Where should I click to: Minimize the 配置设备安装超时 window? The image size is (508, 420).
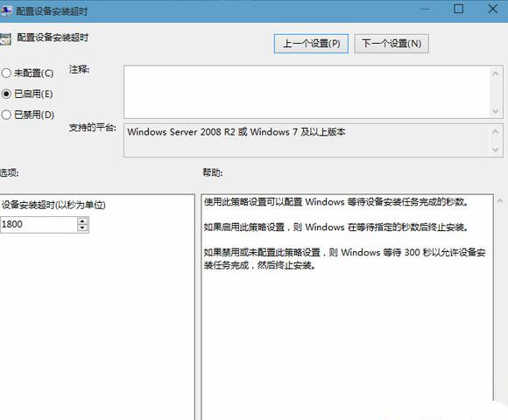(x=425, y=9)
